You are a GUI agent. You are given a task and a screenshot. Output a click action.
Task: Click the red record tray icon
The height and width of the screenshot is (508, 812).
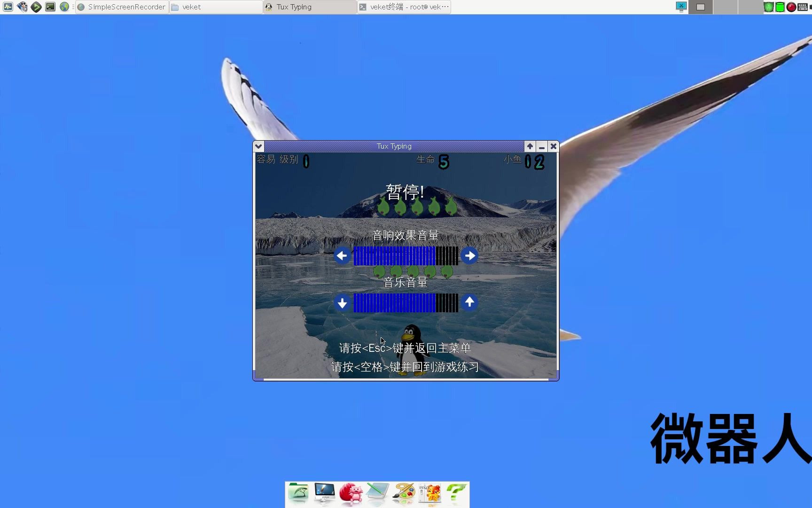pyautogui.click(x=791, y=7)
